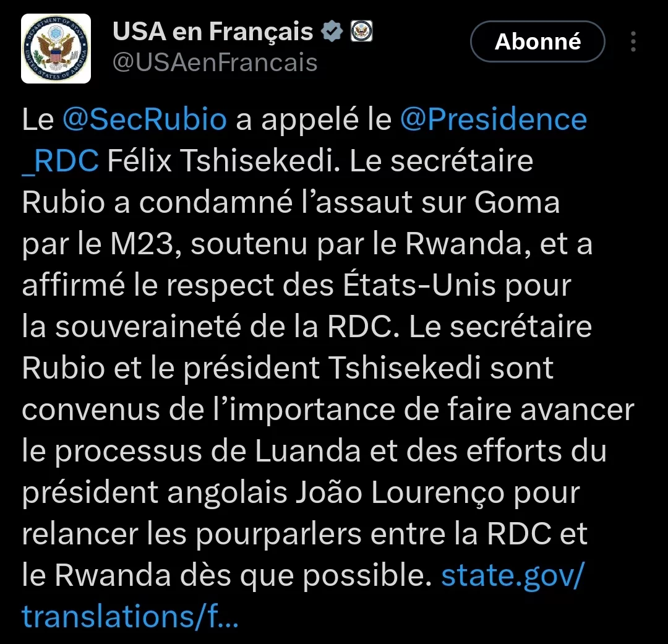Click the blue verified checkmark badge

pos(332,32)
